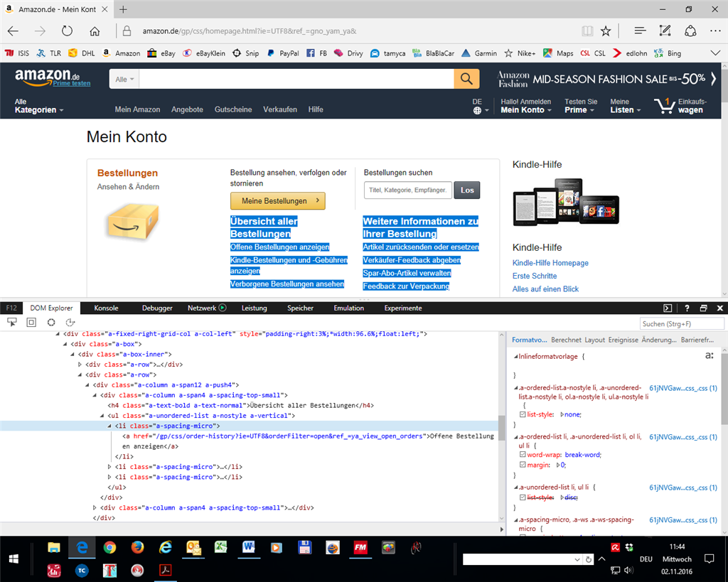Click the web page scrollbar thumb

[724, 86]
